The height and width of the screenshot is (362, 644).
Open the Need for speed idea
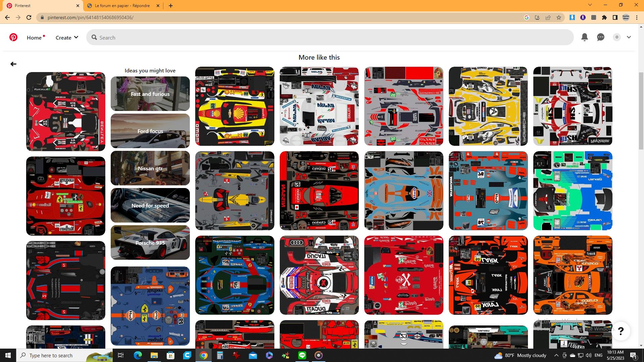(150, 205)
